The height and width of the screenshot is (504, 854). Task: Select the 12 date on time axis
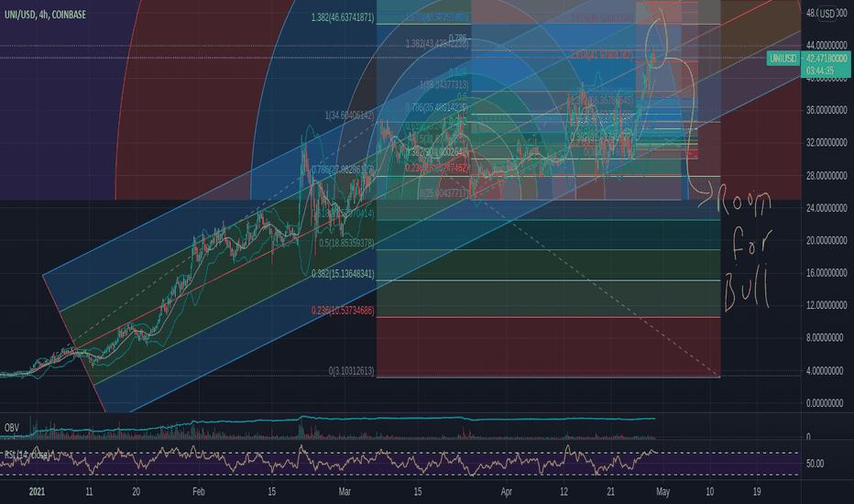point(564,491)
